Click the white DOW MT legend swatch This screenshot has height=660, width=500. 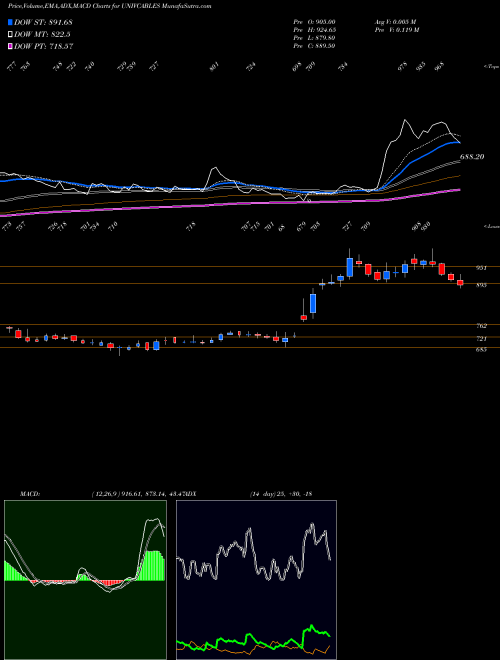(x=11, y=34)
